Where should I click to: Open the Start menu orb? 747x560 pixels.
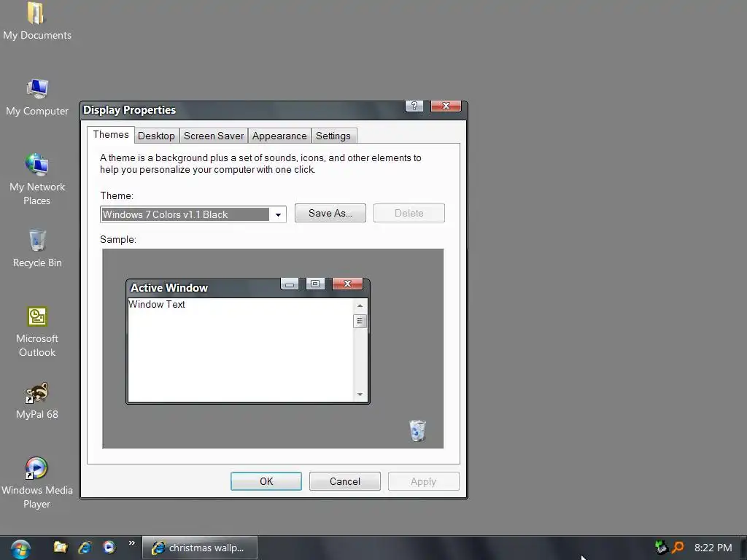tap(20, 549)
